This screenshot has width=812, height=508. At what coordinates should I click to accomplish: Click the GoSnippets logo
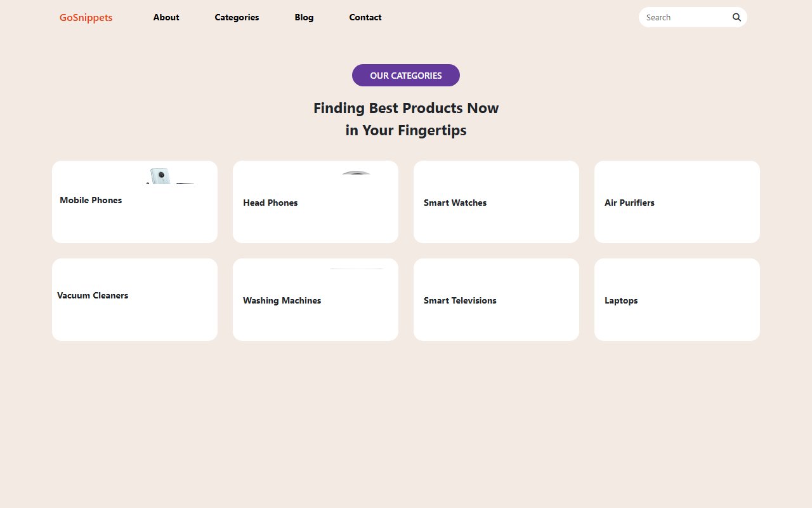click(x=86, y=17)
